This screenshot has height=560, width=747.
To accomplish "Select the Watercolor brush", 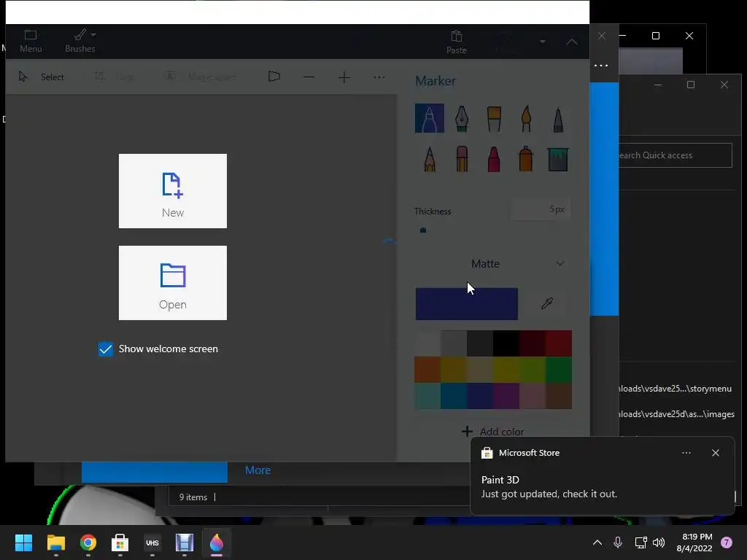I will tap(526, 118).
